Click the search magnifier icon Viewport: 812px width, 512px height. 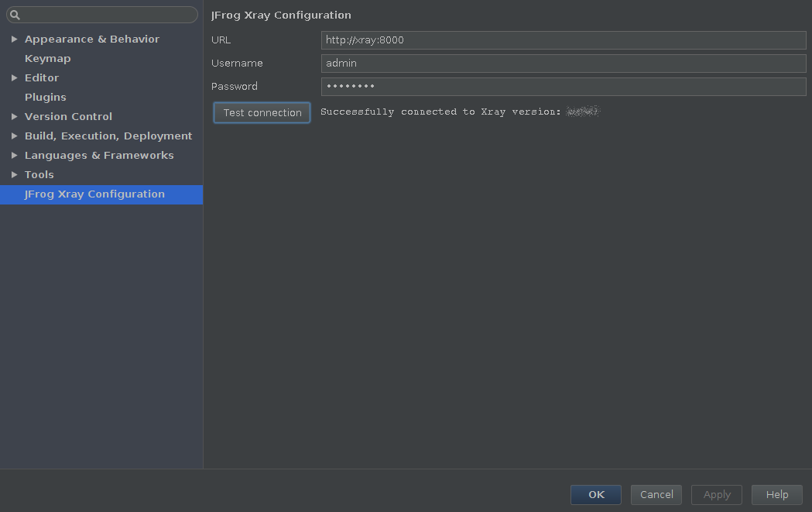tap(15, 14)
